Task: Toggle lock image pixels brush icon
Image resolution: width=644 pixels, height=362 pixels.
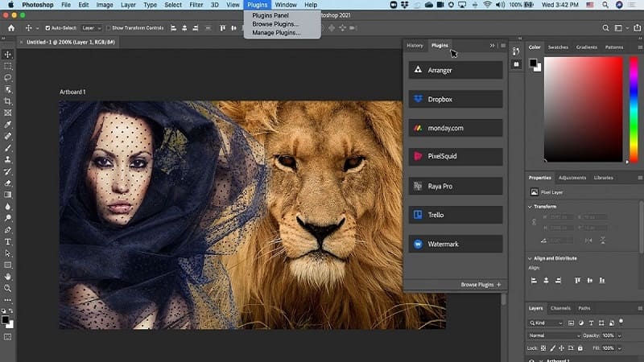Action: [x=552, y=348]
